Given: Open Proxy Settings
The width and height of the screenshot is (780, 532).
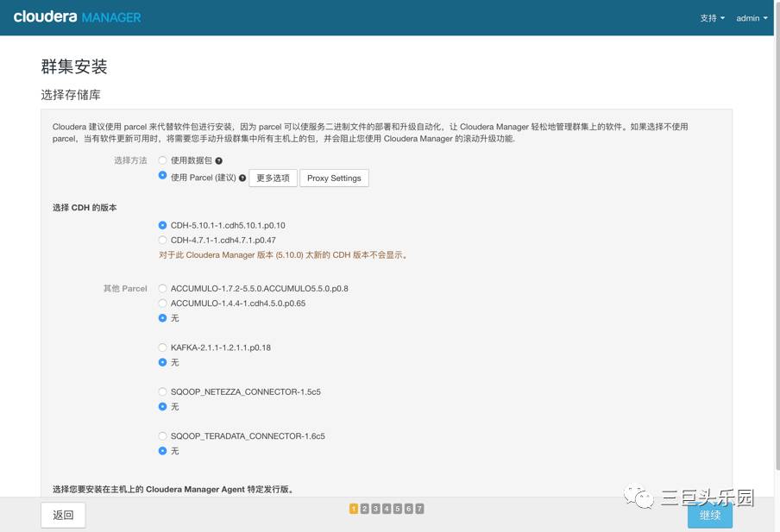Looking at the screenshot, I should 334,178.
